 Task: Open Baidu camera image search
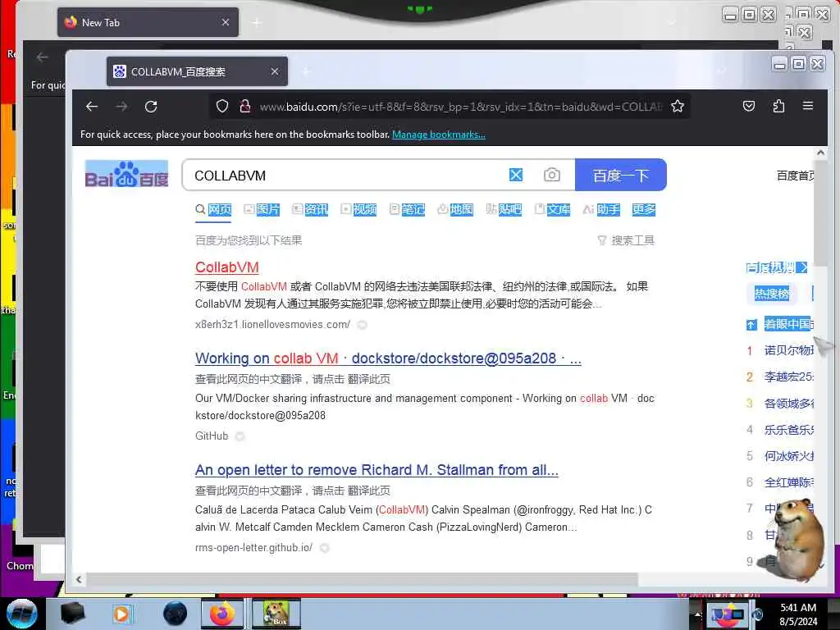point(552,176)
